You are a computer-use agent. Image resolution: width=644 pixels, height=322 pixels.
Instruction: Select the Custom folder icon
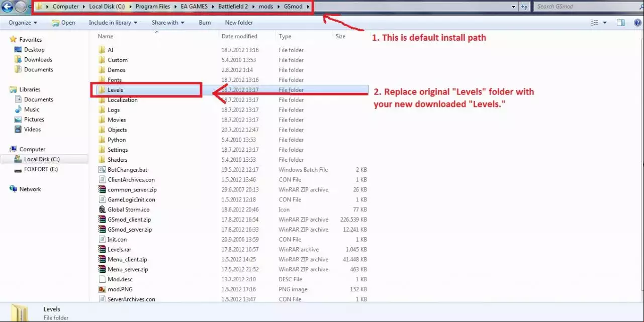click(x=102, y=60)
